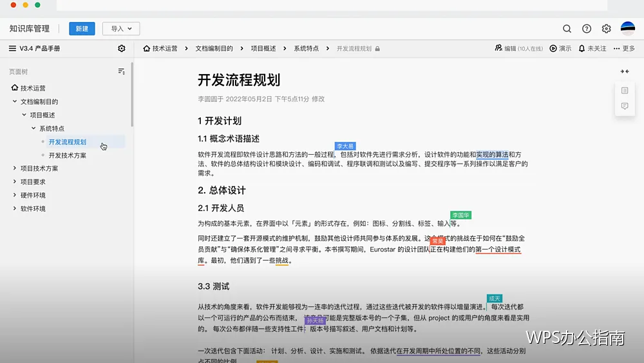Click heading 2. 总体设计
The image size is (644, 363).
point(222,190)
